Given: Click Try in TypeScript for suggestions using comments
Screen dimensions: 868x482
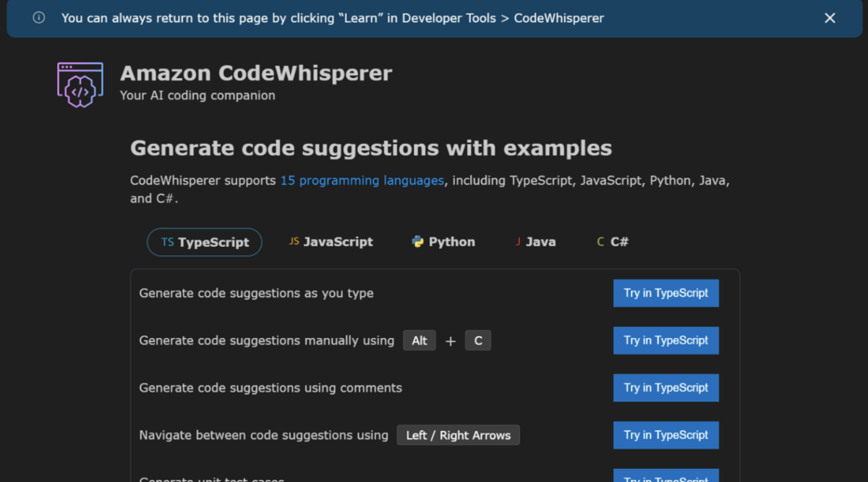Looking at the screenshot, I should pos(666,387).
